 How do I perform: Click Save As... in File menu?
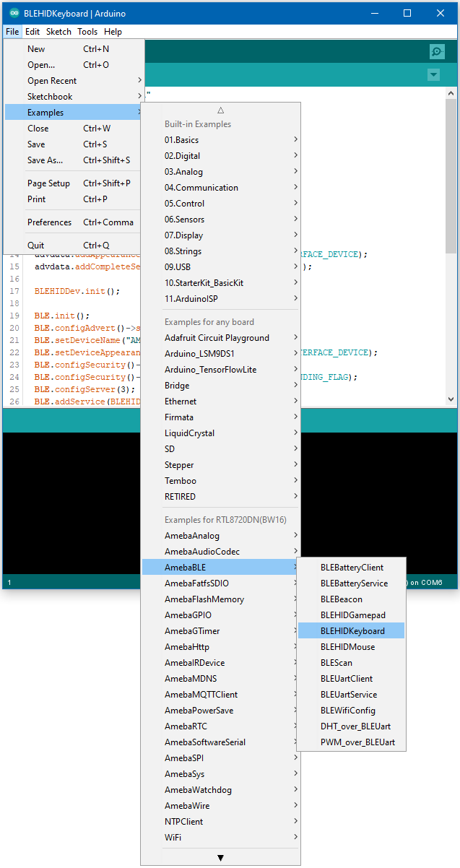tap(45, 160)
